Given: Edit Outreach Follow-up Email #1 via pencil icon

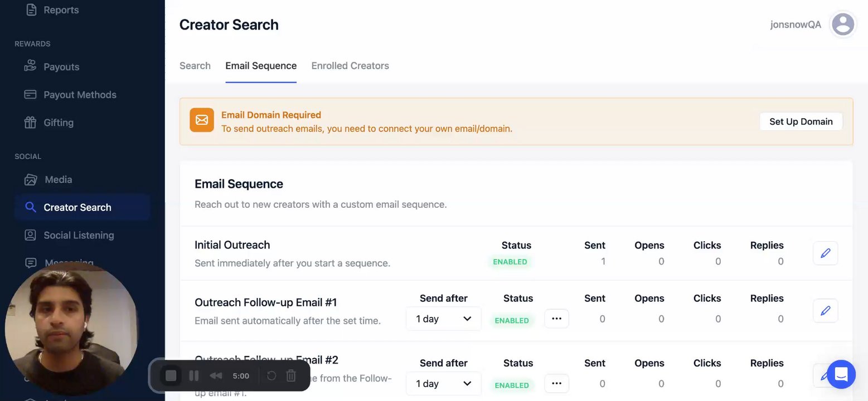Looking at the screenshot, I should (825, 310).
